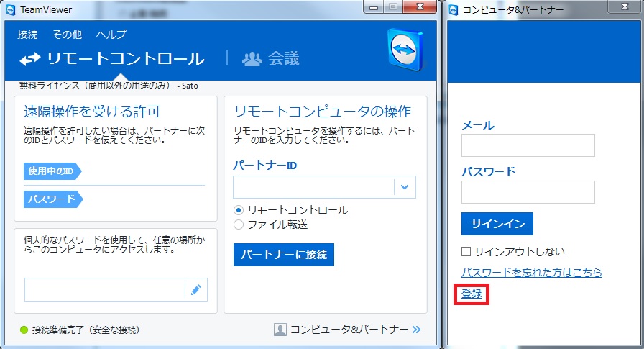The height and width of the screenshot is (349, 644).
Task: Select the リモートコントロール radio button
Action: pos(239,210)
